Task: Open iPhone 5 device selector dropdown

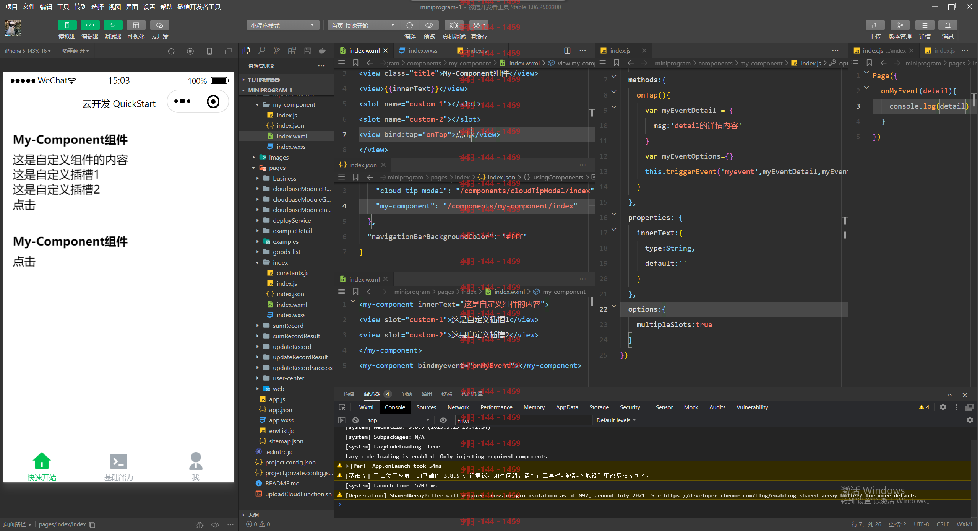Action: coord(28,51)
